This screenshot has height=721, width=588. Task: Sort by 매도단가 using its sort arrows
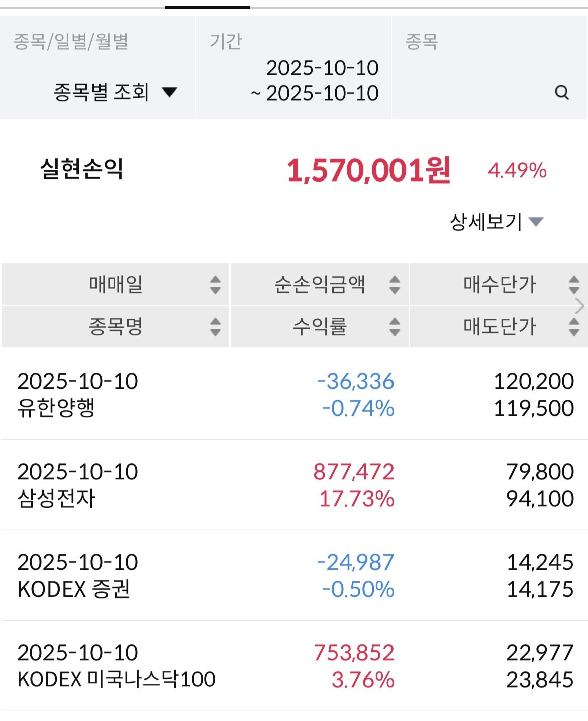coord(573,327)
